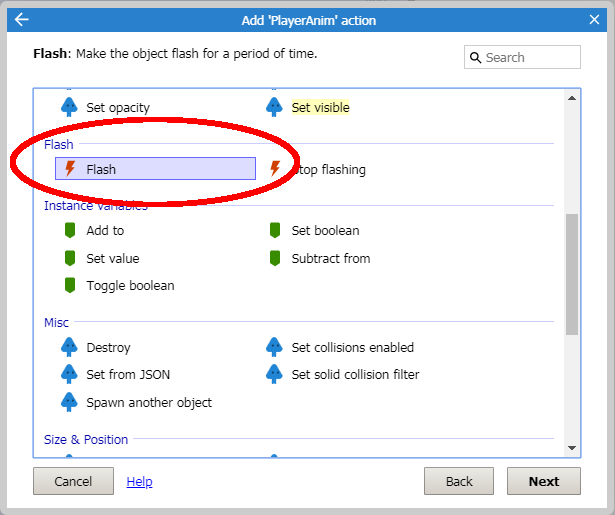Choose the Stop flashing action

pos(328,169)
